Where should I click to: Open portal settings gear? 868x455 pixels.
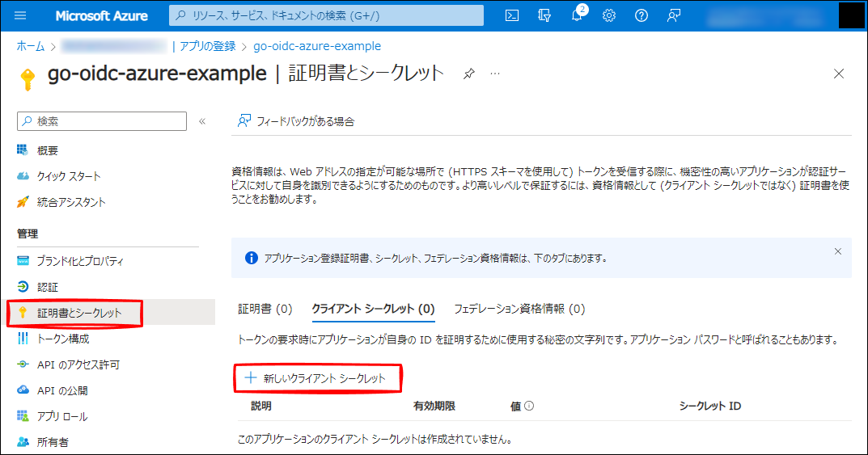(609, 15)
